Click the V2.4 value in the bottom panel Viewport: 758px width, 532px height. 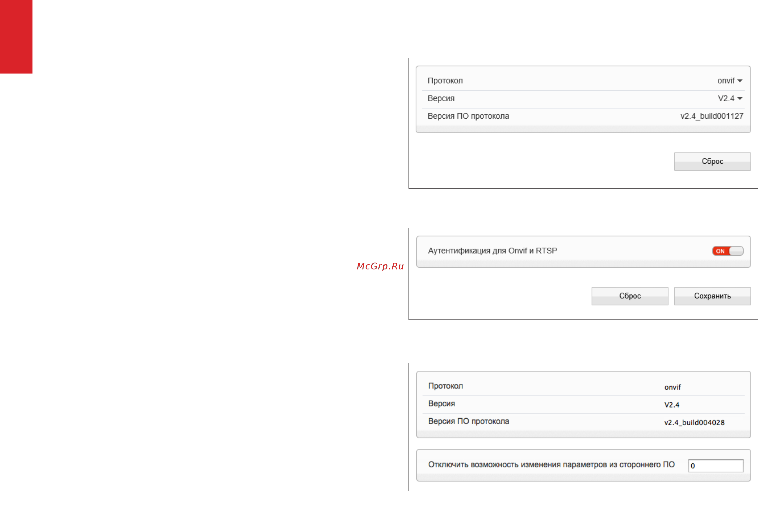coord(671,405)
